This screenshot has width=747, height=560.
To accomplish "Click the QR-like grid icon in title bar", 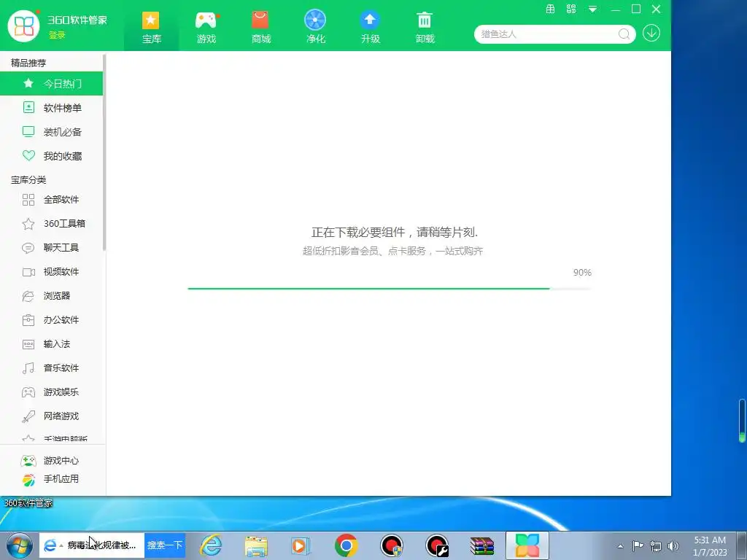I will tap(571, 9).
